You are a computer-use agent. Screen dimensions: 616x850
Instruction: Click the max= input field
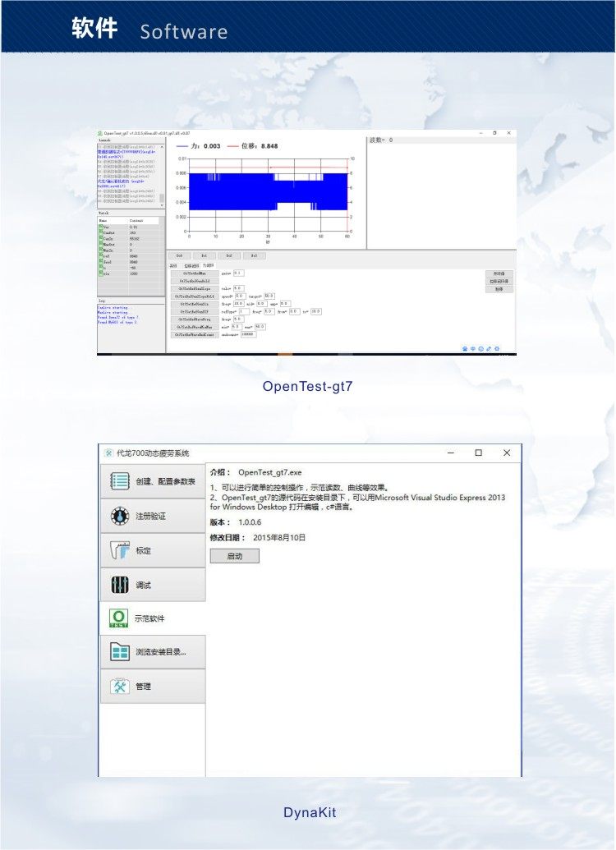[x=260, y=327]
